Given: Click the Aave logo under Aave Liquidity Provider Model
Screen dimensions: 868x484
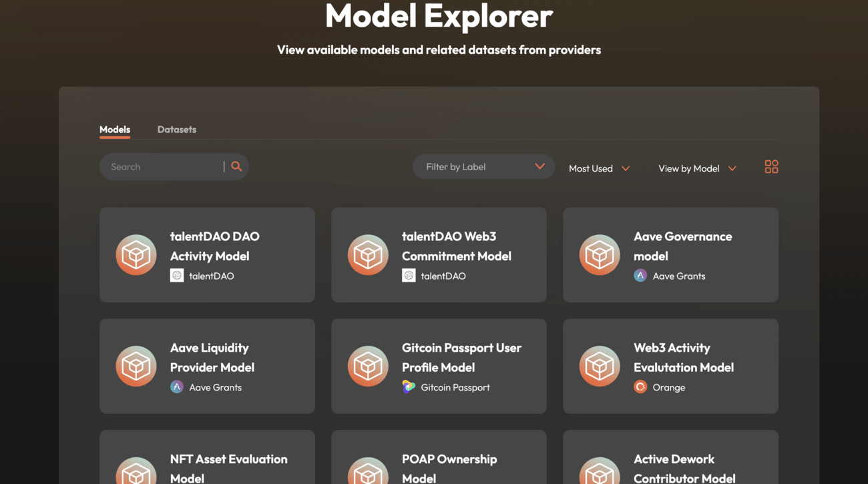Looking at the screenshot, I should (x=177, y=387).
